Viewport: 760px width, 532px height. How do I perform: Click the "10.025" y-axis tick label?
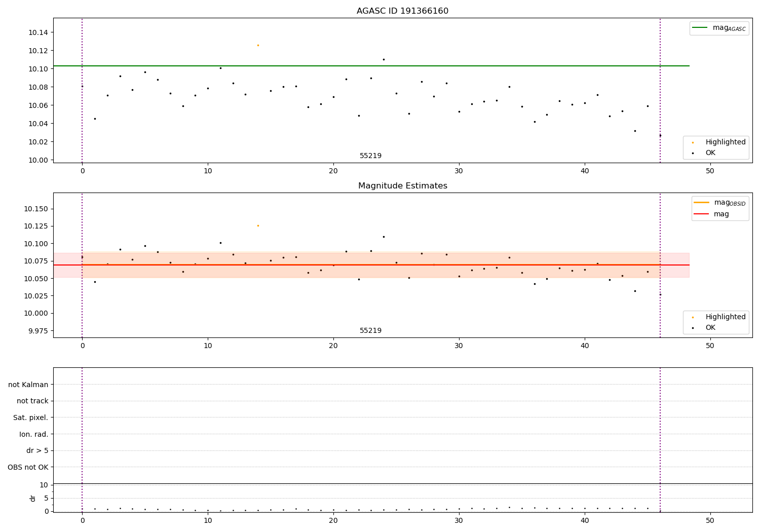point(36,296)
